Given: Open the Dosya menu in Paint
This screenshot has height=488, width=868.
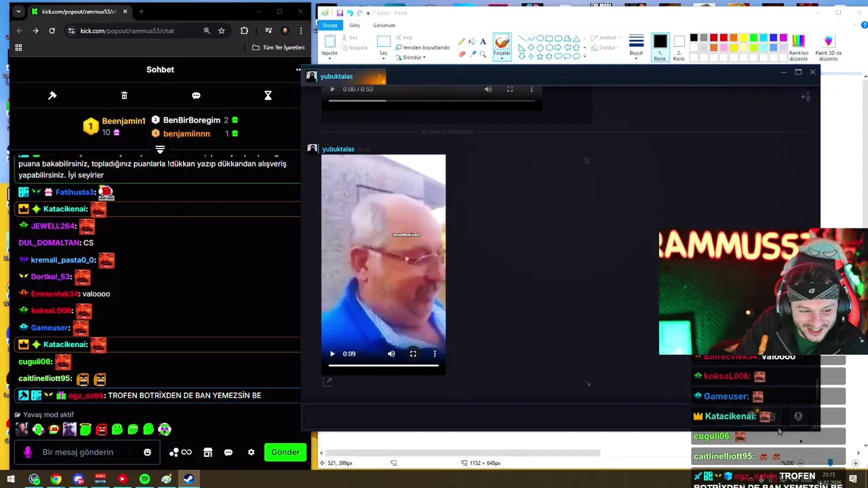Looking at the screenshot, I should coord(330,25).
